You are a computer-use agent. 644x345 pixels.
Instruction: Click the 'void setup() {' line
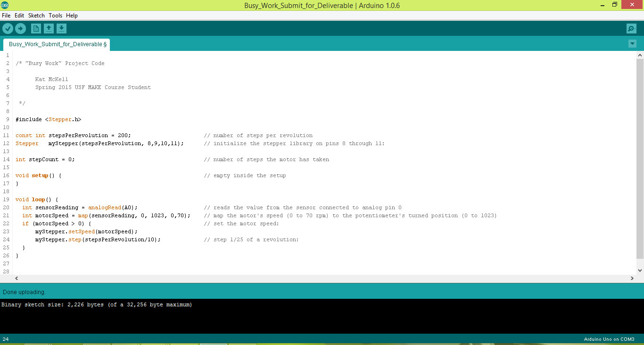(38, 175)
